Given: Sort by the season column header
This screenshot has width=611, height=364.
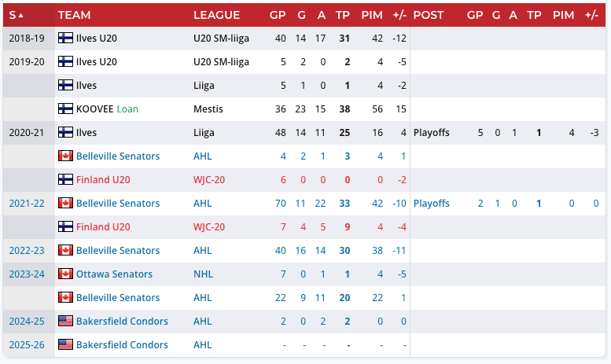Looking at the screenshot, I should pyautogui.click(x=16, y=15).
